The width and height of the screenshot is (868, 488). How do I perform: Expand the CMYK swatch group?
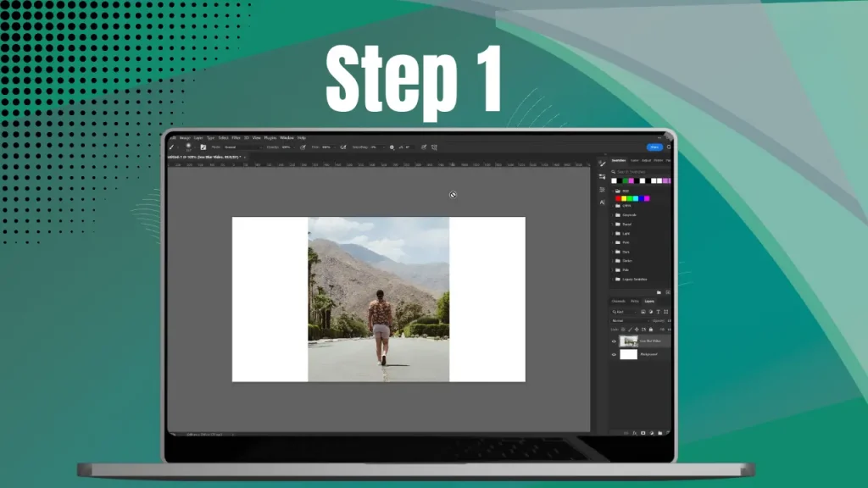tap(613, 206)
